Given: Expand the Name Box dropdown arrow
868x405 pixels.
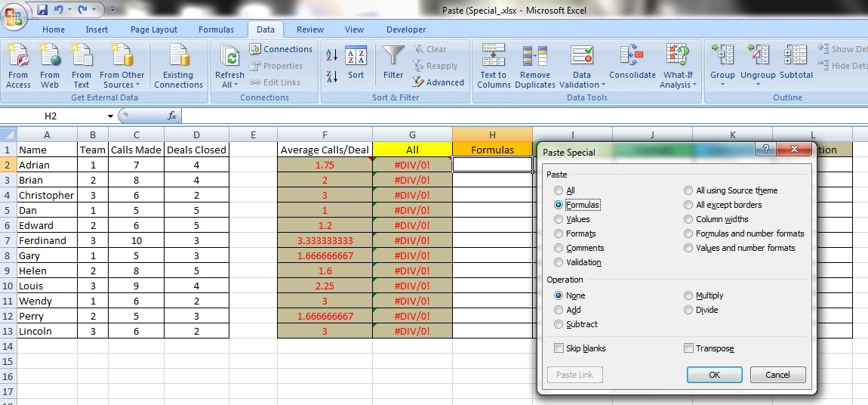Looking at the screenshot, I should (110, 116).
